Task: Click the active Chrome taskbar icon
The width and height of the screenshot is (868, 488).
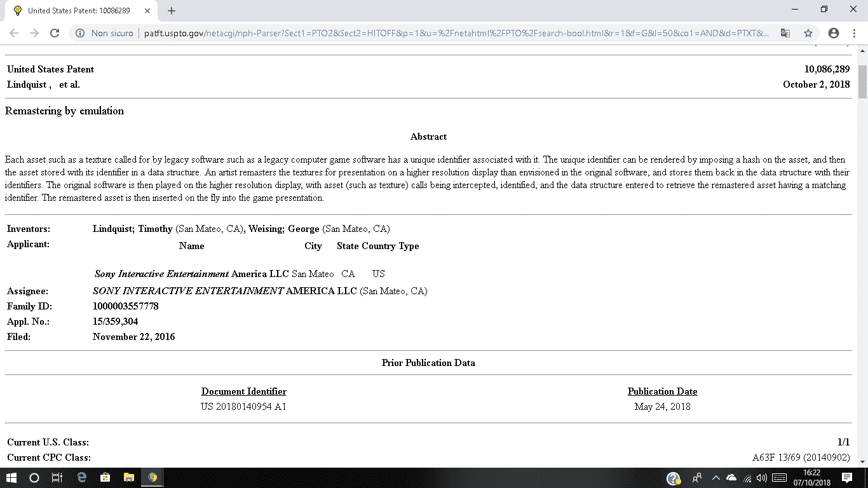Action: point(153,478)
